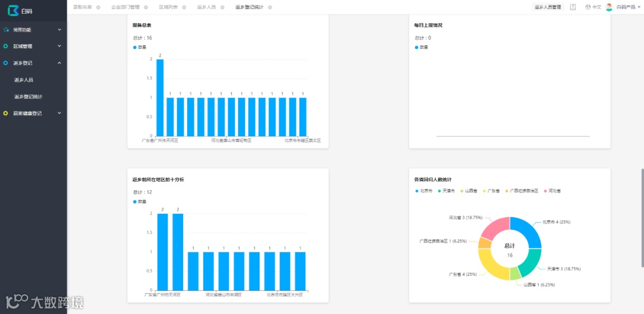Image resolution: width=644 pixels, height=314 pixels.
Task: Collapse the 返乡登记 menu chevron
Action: coord(59,63)
